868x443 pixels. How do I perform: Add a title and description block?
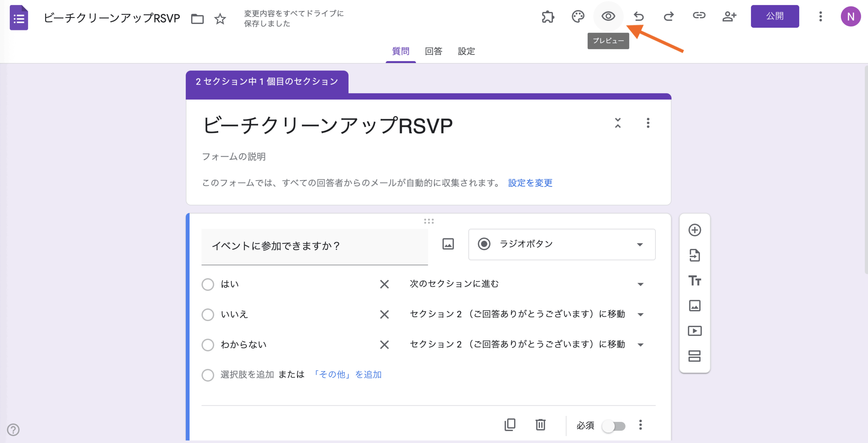click(x=695, y=280)
